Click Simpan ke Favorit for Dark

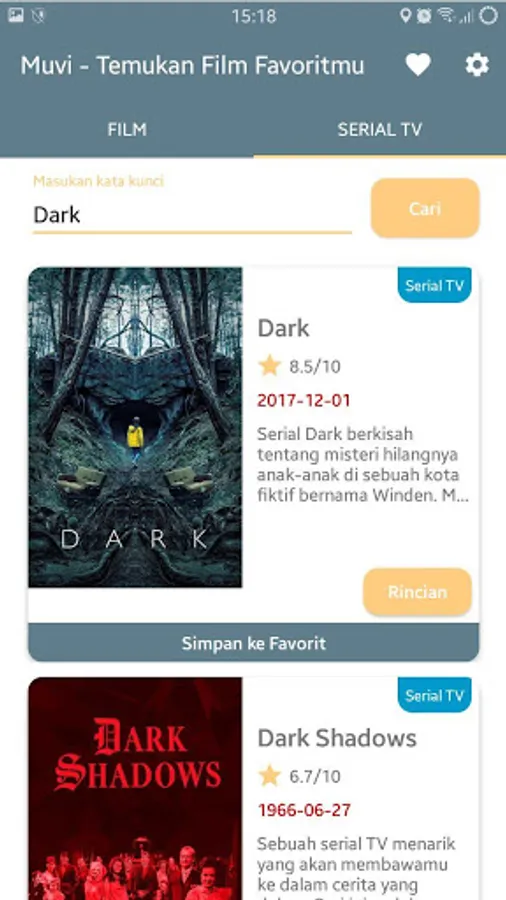pyautogui.click(x=254, y=643)
